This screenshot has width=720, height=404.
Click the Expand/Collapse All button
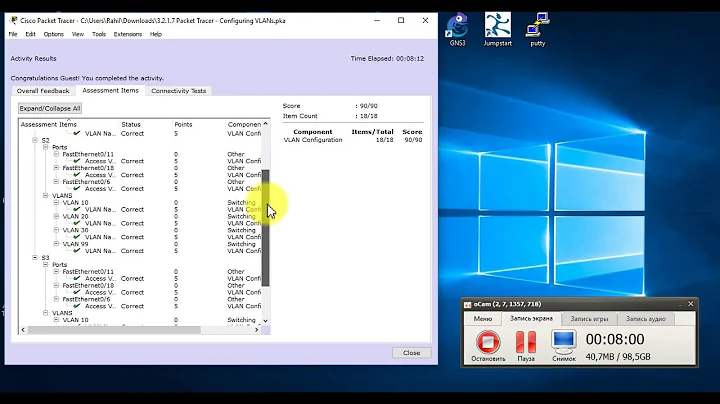50,108
